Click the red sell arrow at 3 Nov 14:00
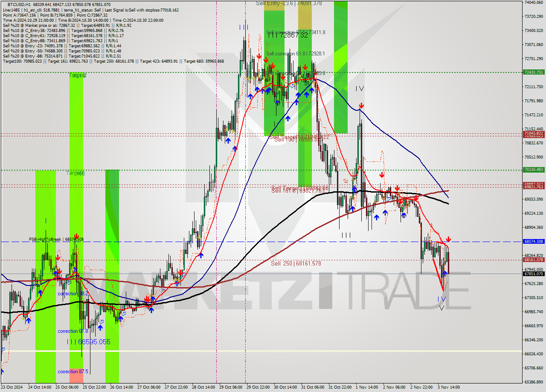Screen dimensions: 546x392 coord(448,240)
